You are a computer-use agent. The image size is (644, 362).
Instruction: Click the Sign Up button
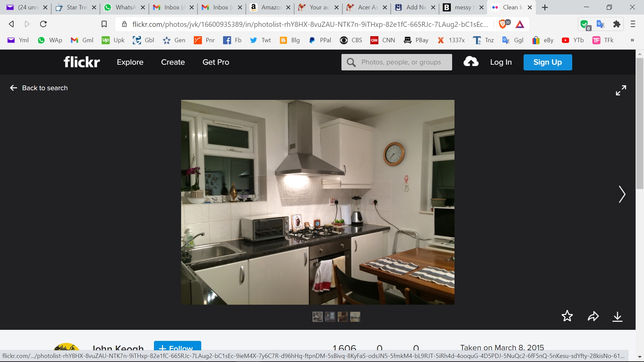[x=547, y=62]
